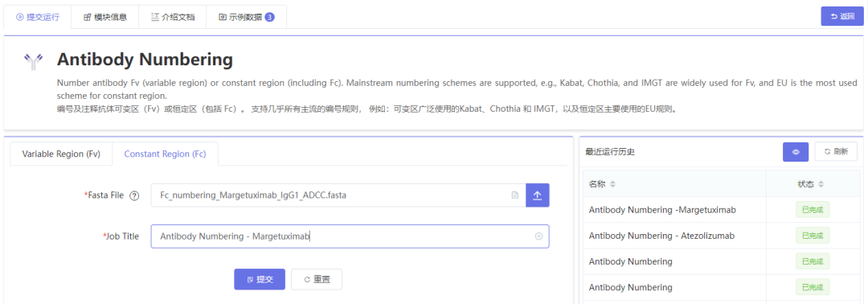Click the 重置 reset button
868x304 pixels.
pyautogui.click(x=317, y=280)
